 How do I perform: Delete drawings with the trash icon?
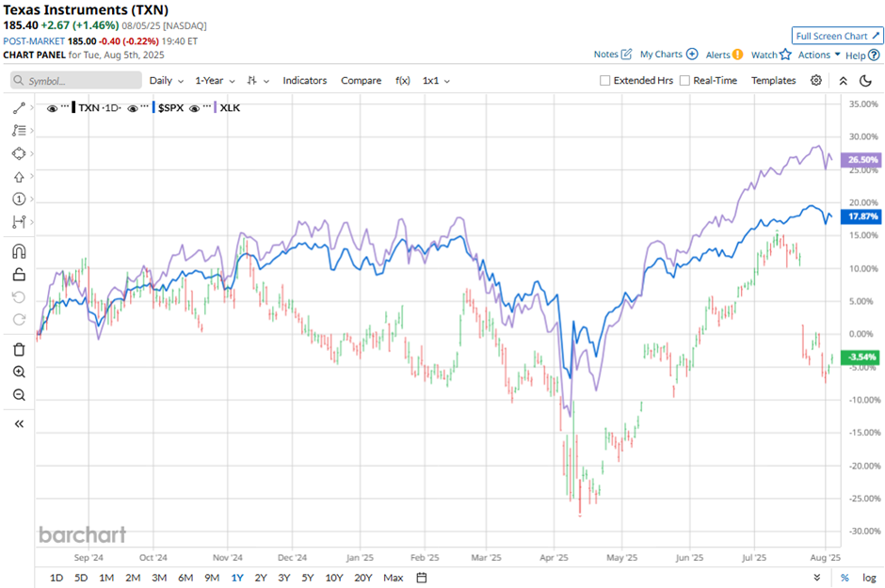(x=19, y=350)
